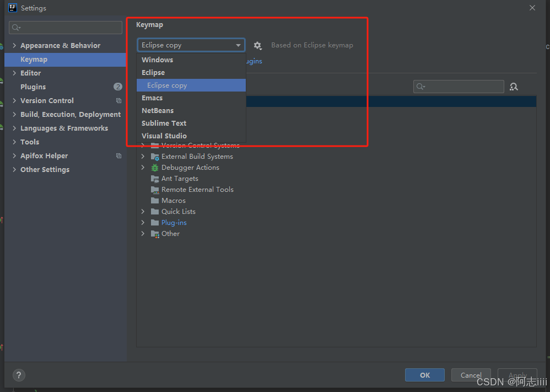Viewport: 550px width, 392px height.
Task: Select the Tools label in sidebar
Action: point(29,142)
